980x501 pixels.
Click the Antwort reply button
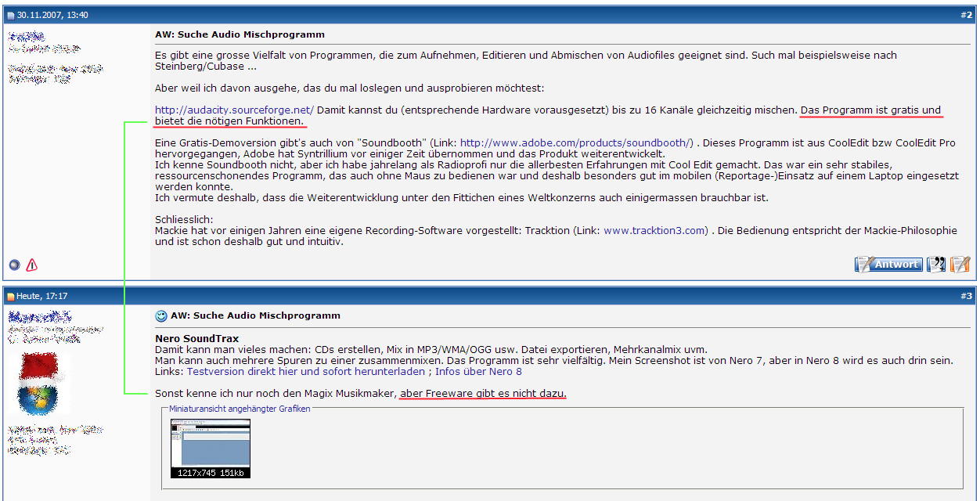pos(888,265)
